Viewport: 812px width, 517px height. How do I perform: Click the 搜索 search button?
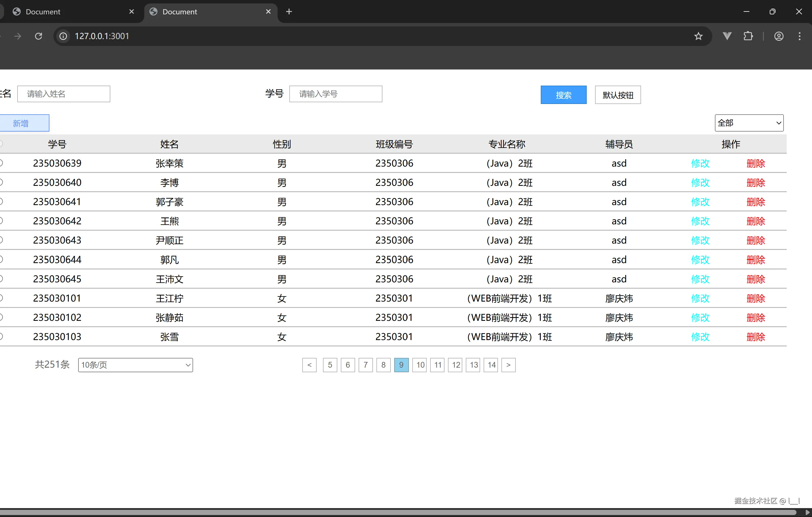click(x=563, y=95)
